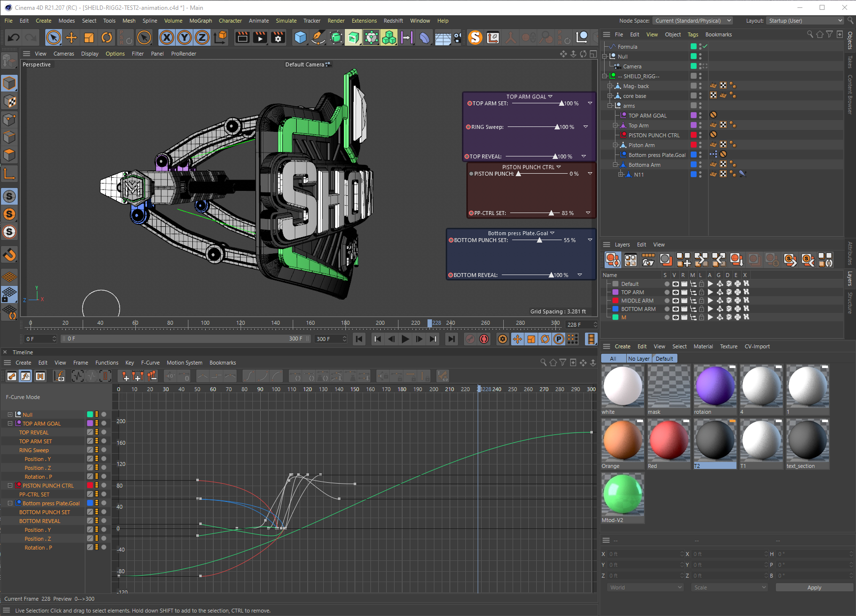The image size is (856, 616).
Task: Toggle the Enable Snap magnet icon
Action: tap(9, 255)
